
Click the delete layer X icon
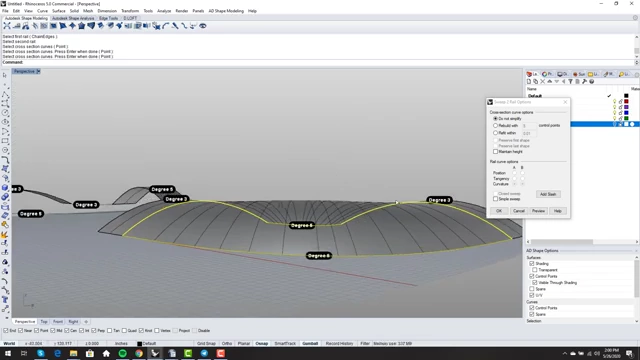point(542,82)
